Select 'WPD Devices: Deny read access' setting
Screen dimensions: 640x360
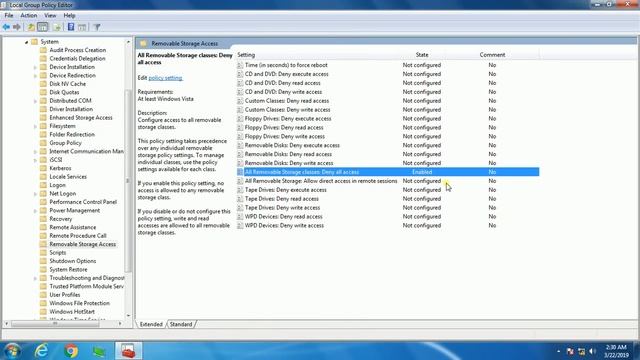point(284,217)
